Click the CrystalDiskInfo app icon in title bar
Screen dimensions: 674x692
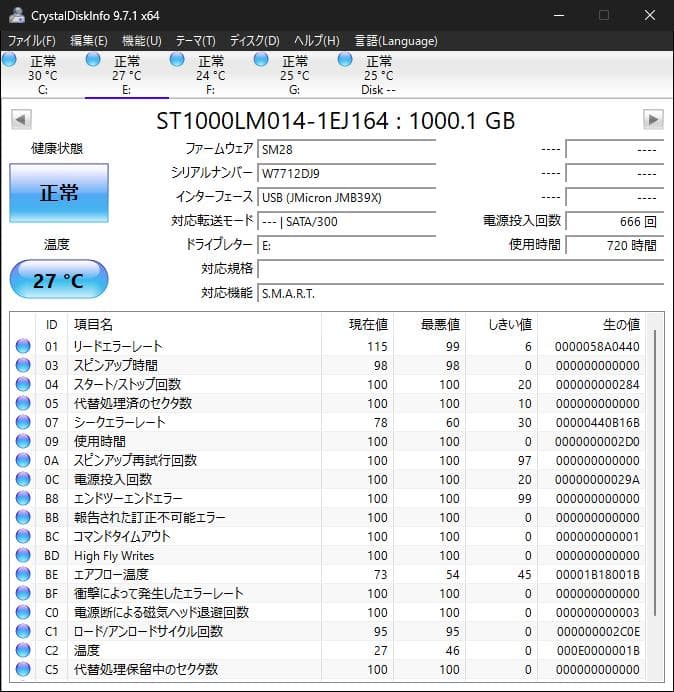coord(16,15)
